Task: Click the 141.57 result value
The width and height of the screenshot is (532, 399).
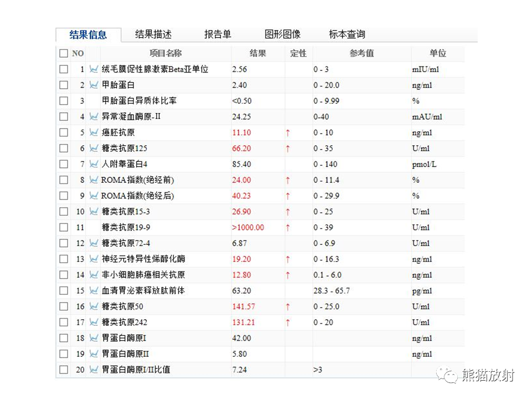Action: coord(244,306)
